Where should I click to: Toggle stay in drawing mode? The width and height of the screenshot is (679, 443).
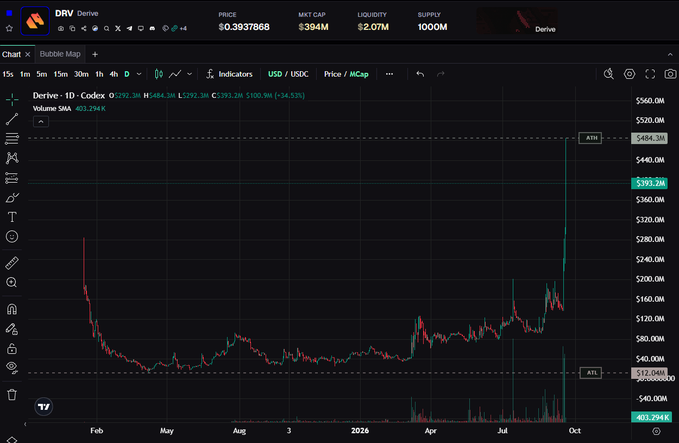(x=12, y=329)
